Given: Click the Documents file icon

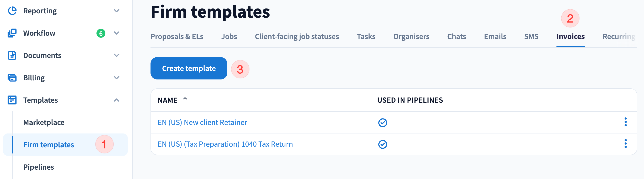Looking at the screenshot, I should (12, 55).
